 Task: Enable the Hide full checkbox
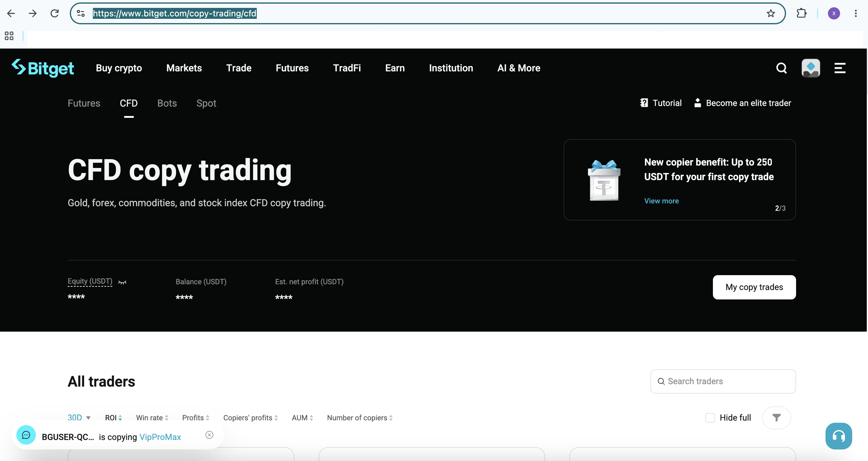tap(710, 418)
